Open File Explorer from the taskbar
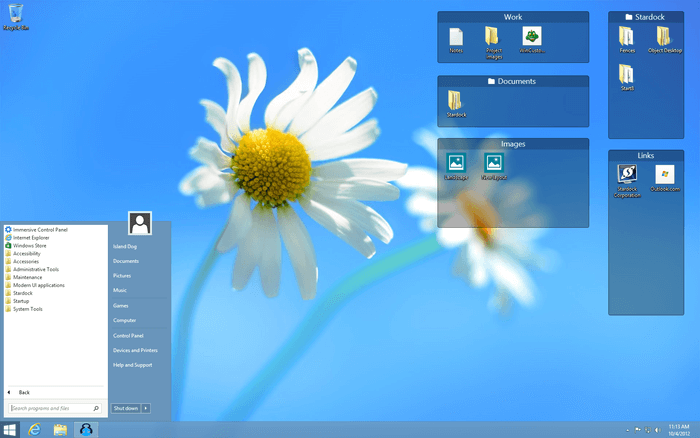Image resolution: width=700 pixels, height=438 pixels. click(x=60, y=429)
